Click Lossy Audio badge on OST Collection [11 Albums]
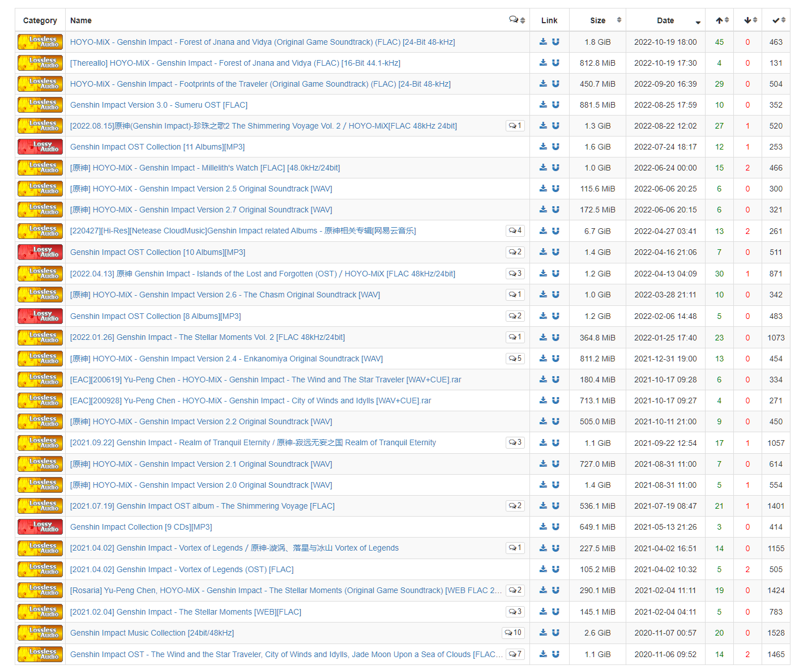Viewport: 812px width, 669px height. pyautogui.click(x=40, y=147)
